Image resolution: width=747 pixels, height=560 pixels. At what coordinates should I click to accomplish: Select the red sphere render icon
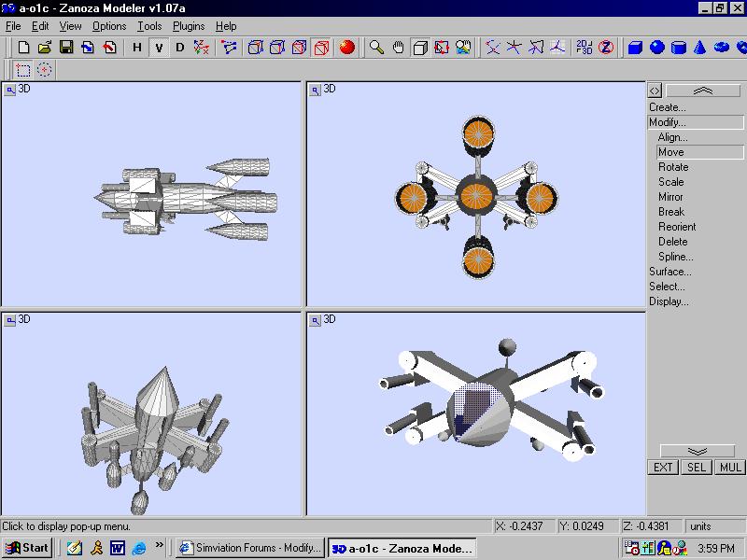click(347, 48)
